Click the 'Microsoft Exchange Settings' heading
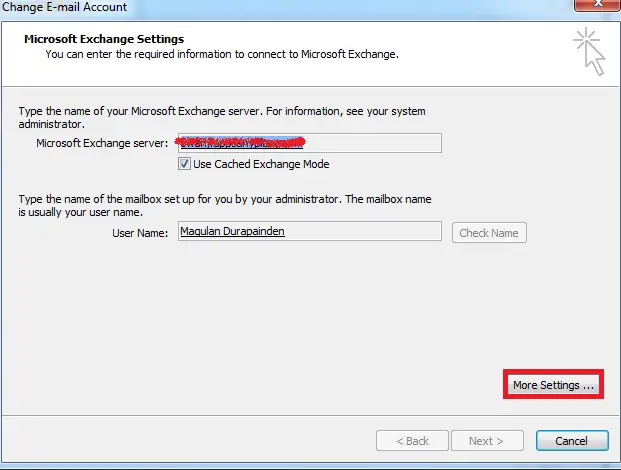Image resolution: width=621 pixels, height=470 pixels. (104, 39)
